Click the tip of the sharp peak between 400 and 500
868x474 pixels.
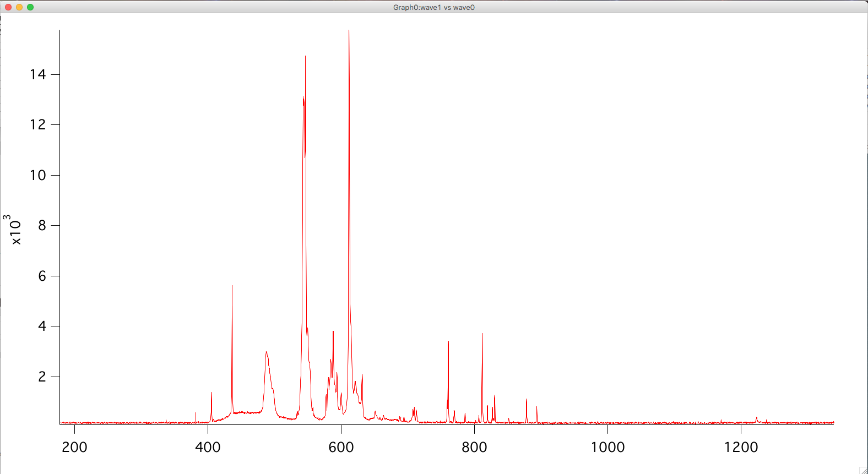(232, 286)
